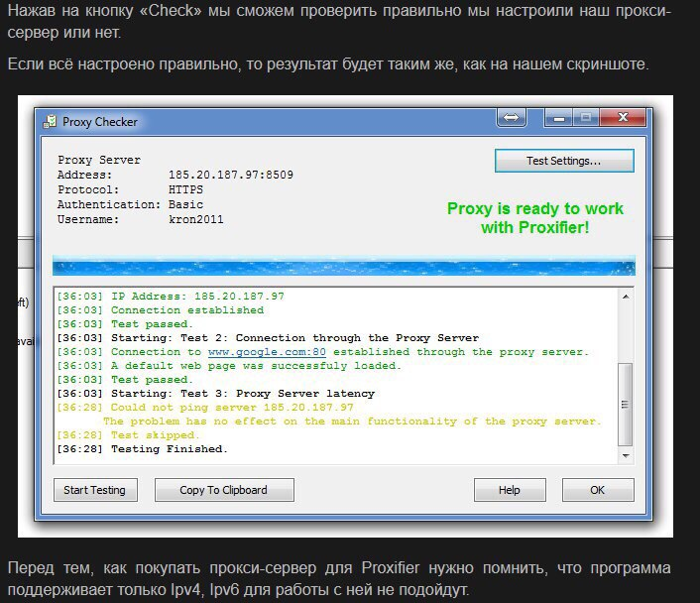
Task: Click the log scrollbar up arrow
Action: tap(626, 297)
